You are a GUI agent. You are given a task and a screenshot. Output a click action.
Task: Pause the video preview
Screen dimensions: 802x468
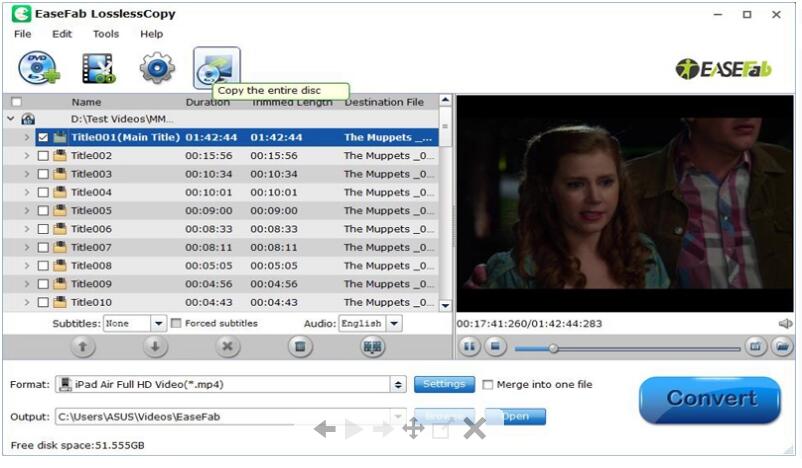(x=469, y=346)
